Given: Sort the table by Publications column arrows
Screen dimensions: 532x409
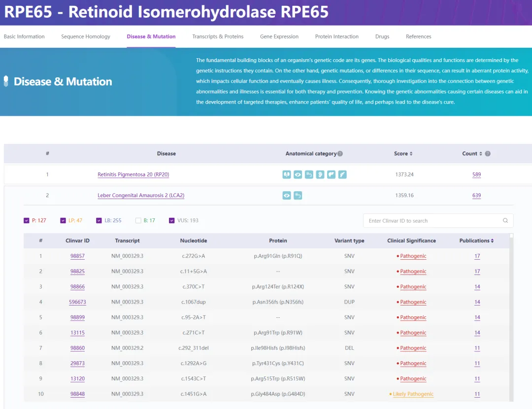Looking at the screenshot, I should pos(492,241).
